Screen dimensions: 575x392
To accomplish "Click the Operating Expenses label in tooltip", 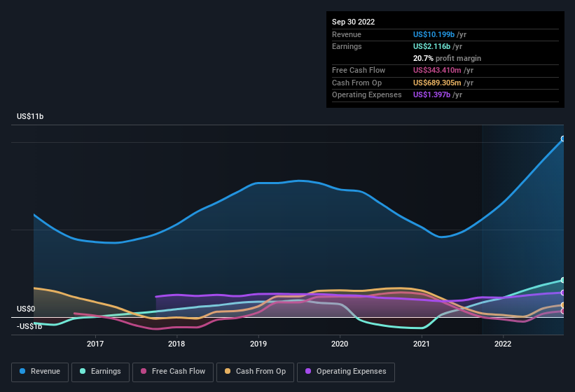I will click(x=367, y=95).
